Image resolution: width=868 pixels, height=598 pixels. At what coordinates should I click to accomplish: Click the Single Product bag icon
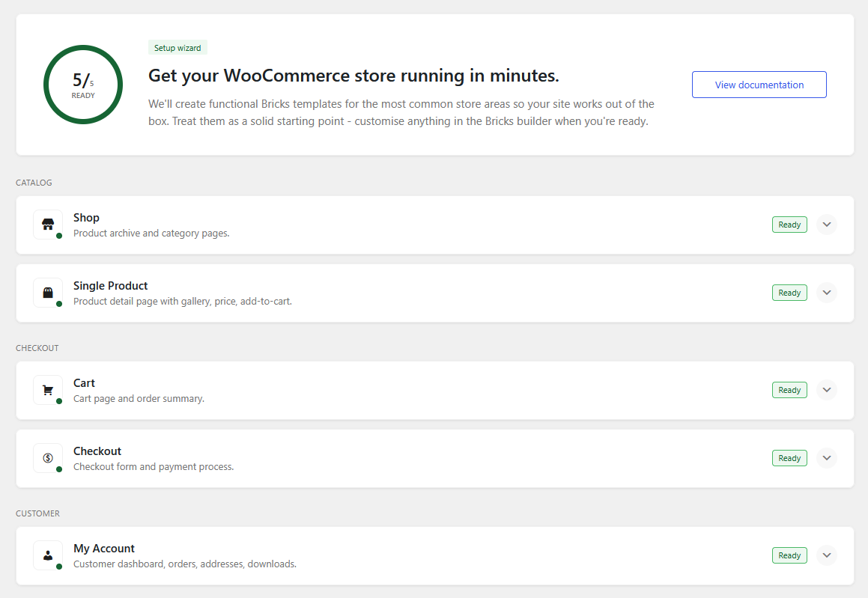click(48, 293)
